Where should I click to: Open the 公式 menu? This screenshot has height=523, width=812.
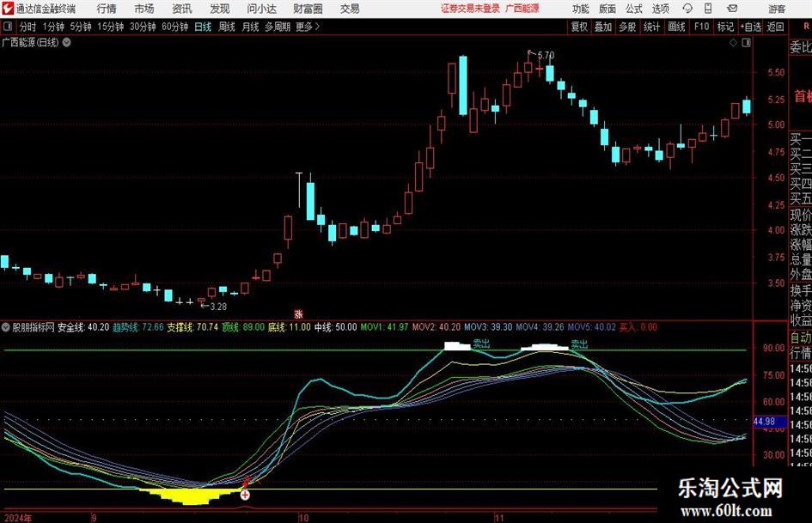633,9
